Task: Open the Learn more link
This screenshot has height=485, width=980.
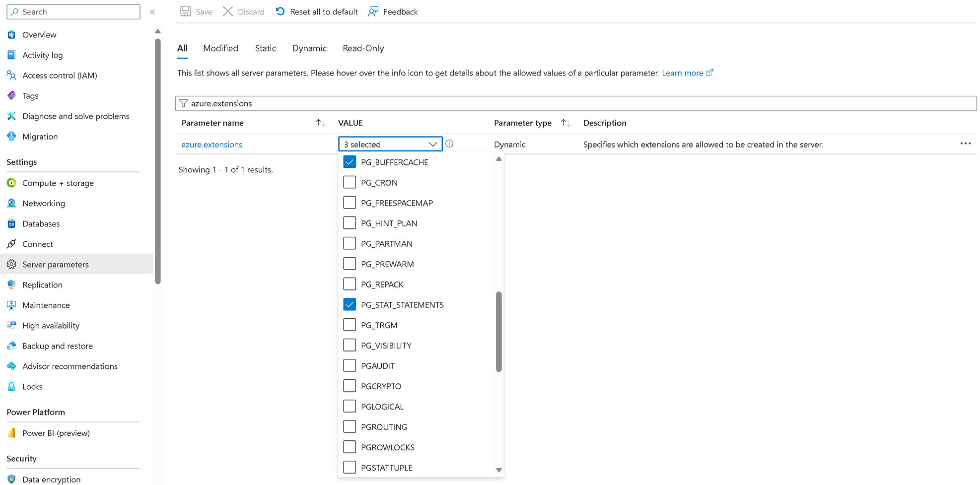Action: coord(688,73)
